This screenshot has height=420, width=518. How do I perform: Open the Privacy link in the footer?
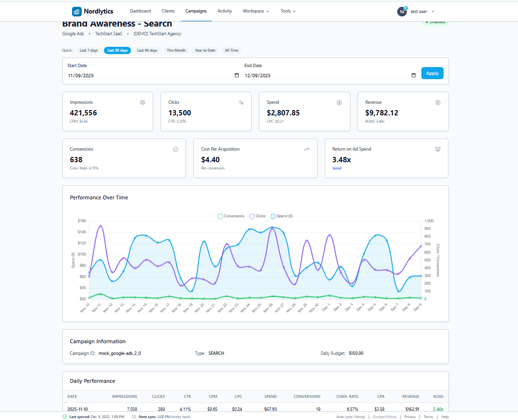point(410,417)
